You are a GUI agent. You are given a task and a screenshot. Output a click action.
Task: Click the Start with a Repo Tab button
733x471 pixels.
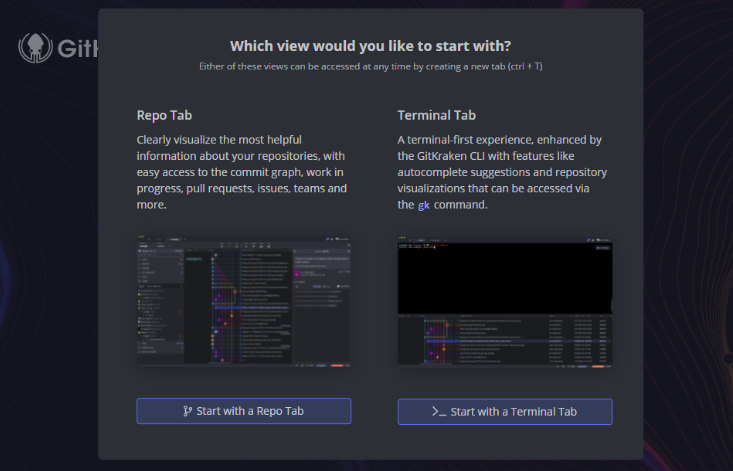(x=244, y=411)
